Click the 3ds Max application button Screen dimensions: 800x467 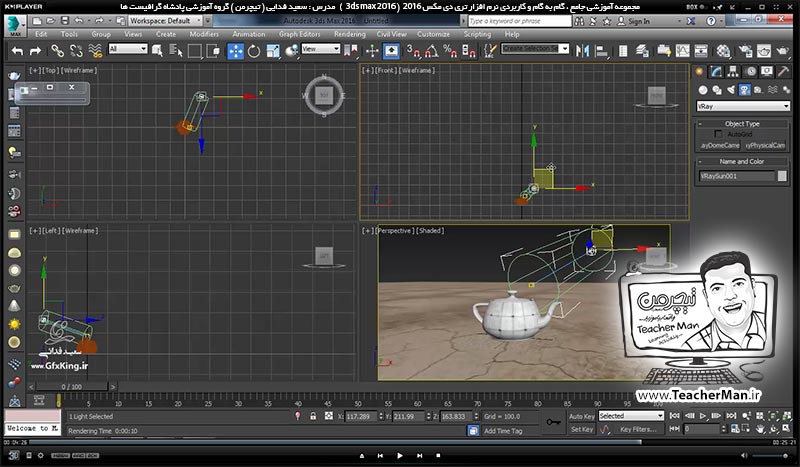[x=15, y=25]
